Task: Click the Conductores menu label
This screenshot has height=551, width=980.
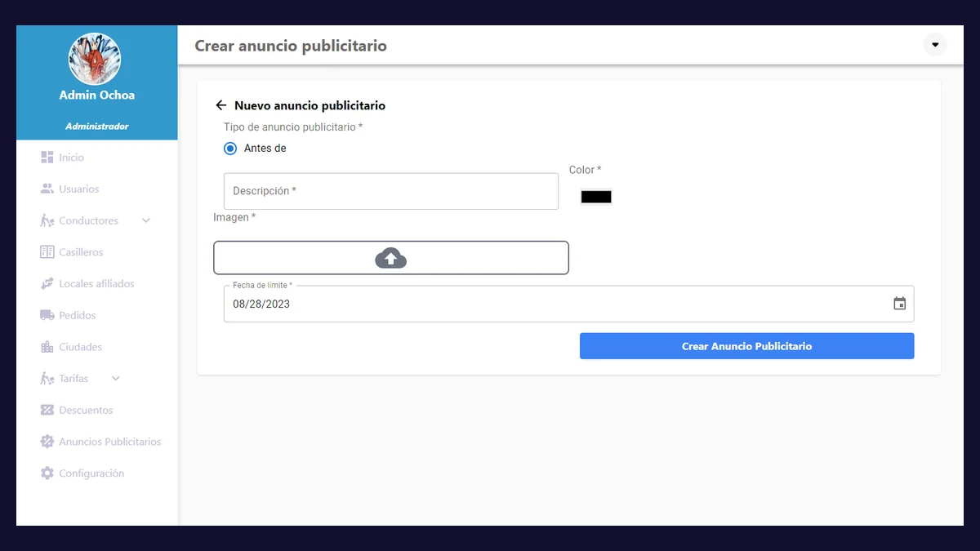Action: [88, 220]
